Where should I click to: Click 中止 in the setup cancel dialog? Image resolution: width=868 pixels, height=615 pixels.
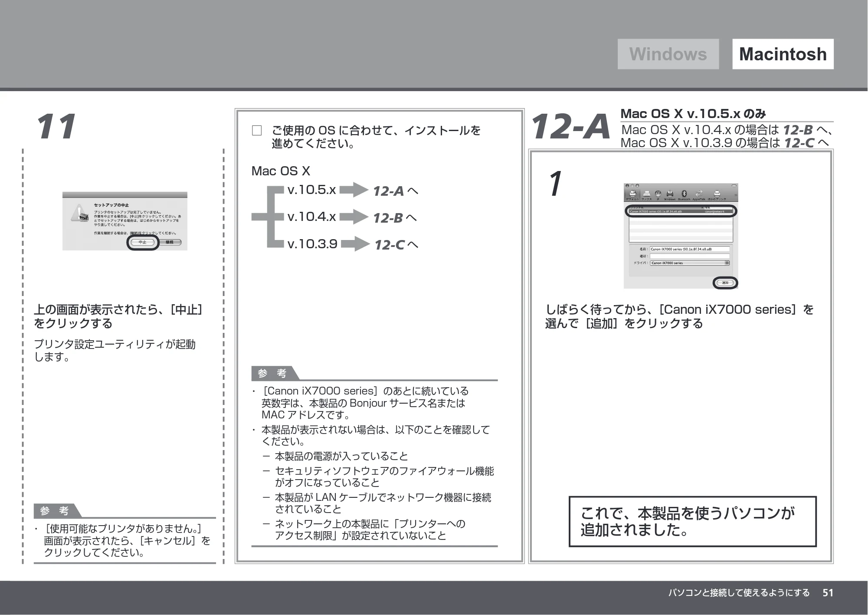143,242
